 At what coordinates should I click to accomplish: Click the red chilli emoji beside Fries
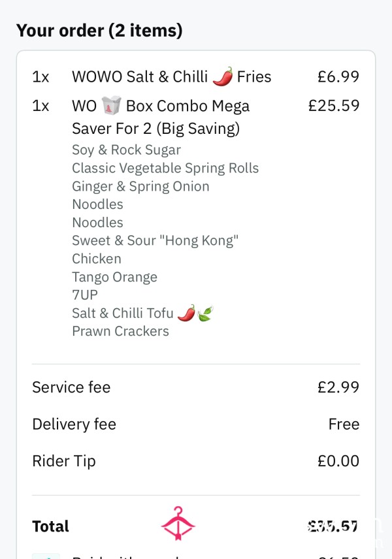pyautogui.click(x=222, y=76)
